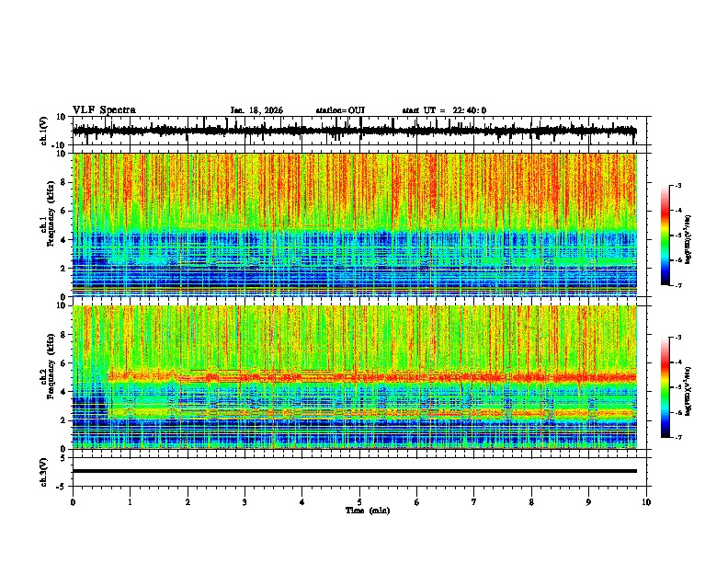Click the "station=OUI" header label
The image size is (728, 563).
point(340,110)
